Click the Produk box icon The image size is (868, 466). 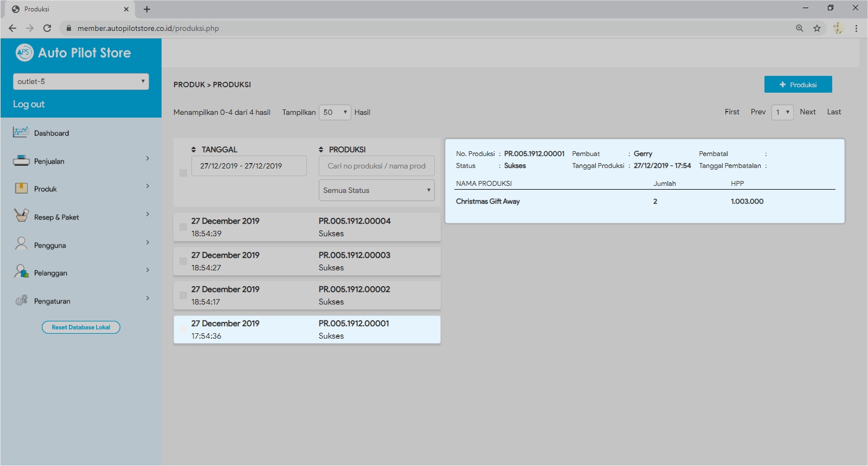21,188
